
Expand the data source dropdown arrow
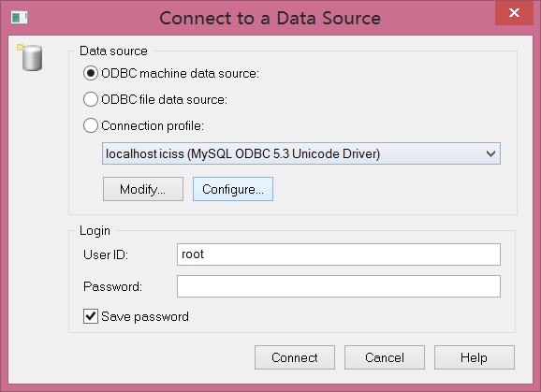tap(490, 153)
